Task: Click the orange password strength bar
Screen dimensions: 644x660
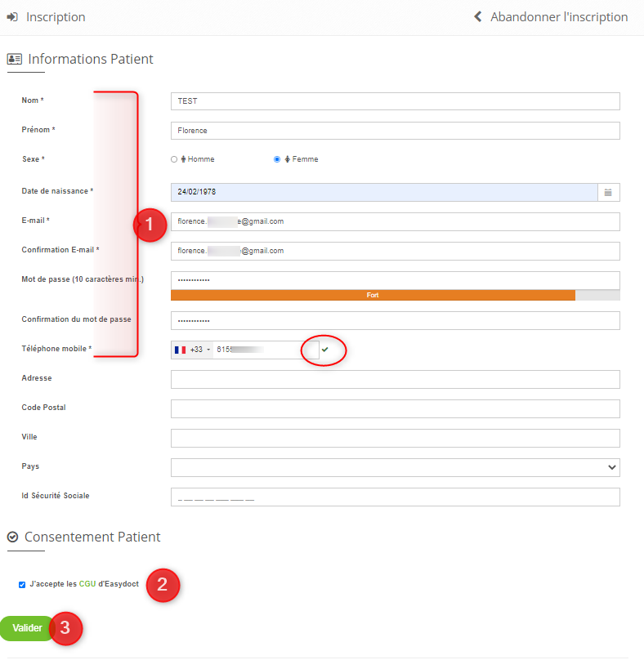Action: point(373,295)
